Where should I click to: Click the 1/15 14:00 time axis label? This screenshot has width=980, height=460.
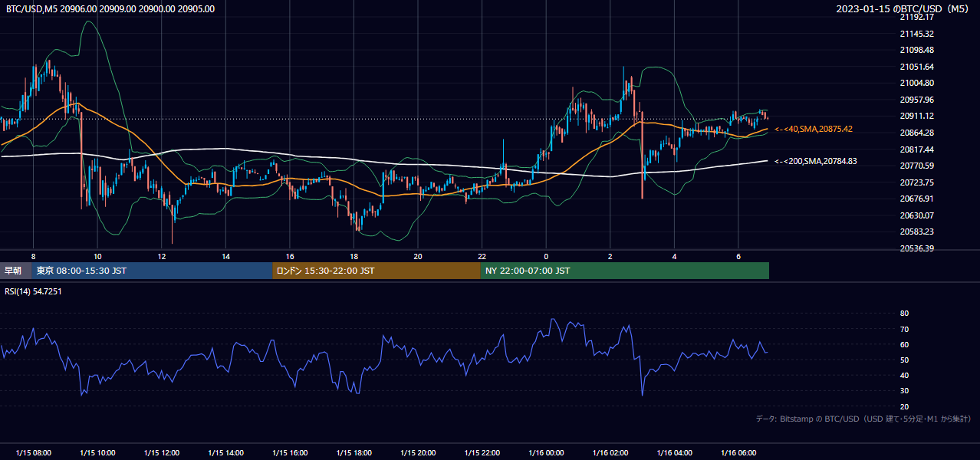[x=225, y=453]
